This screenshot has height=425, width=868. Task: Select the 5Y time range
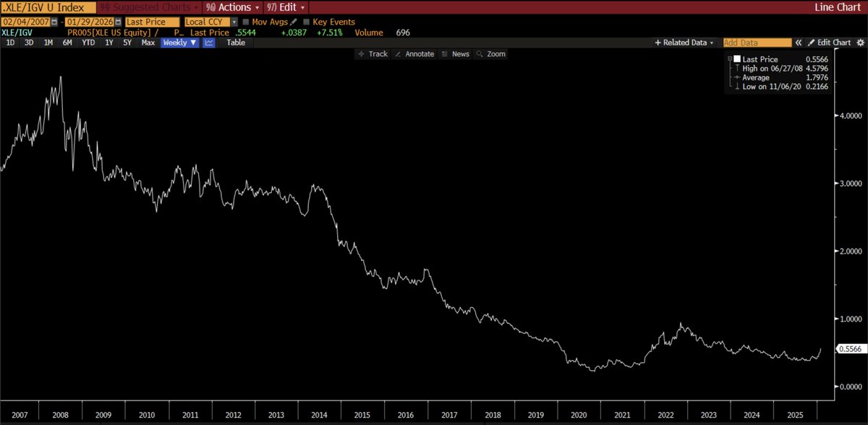coord(127,43)
